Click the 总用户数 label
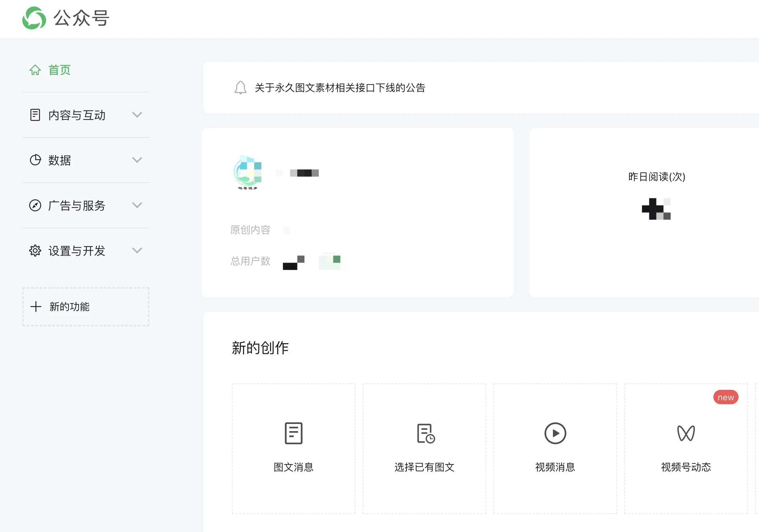Screen dimensions: 759x532 250,261
